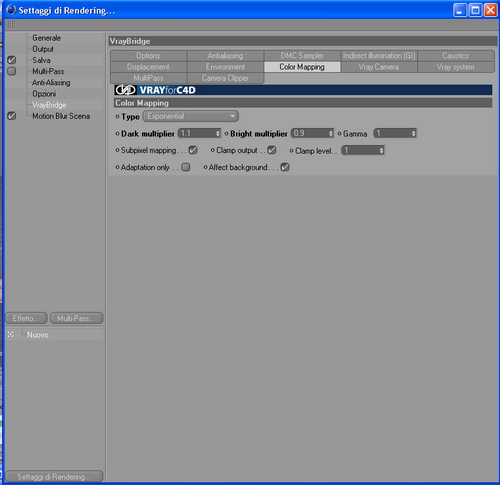Click the Effetto... button
500x485 pixels.
26,318
